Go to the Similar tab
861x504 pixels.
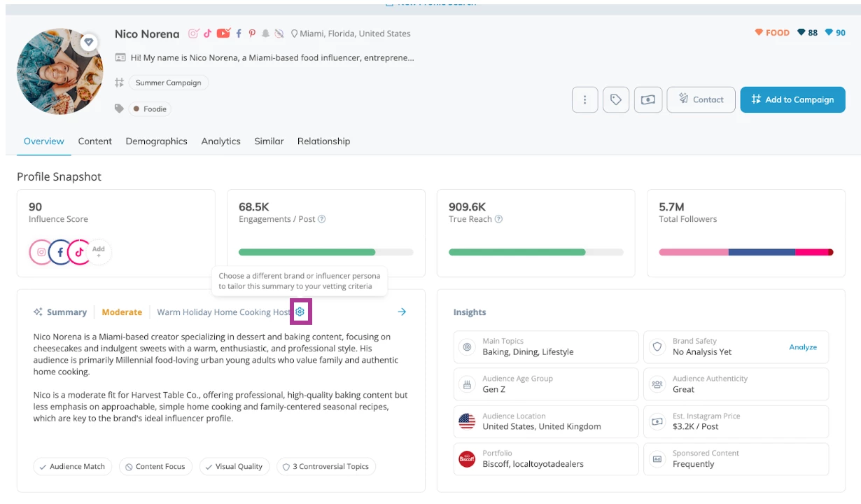pyautogui.click(x=269, y=141)
